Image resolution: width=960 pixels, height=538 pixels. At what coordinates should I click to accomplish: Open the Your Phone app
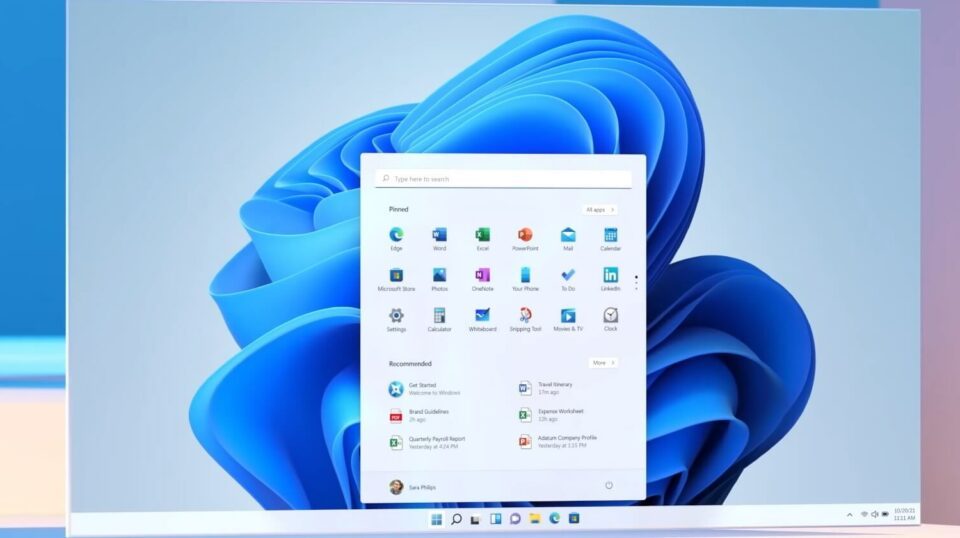525,278
